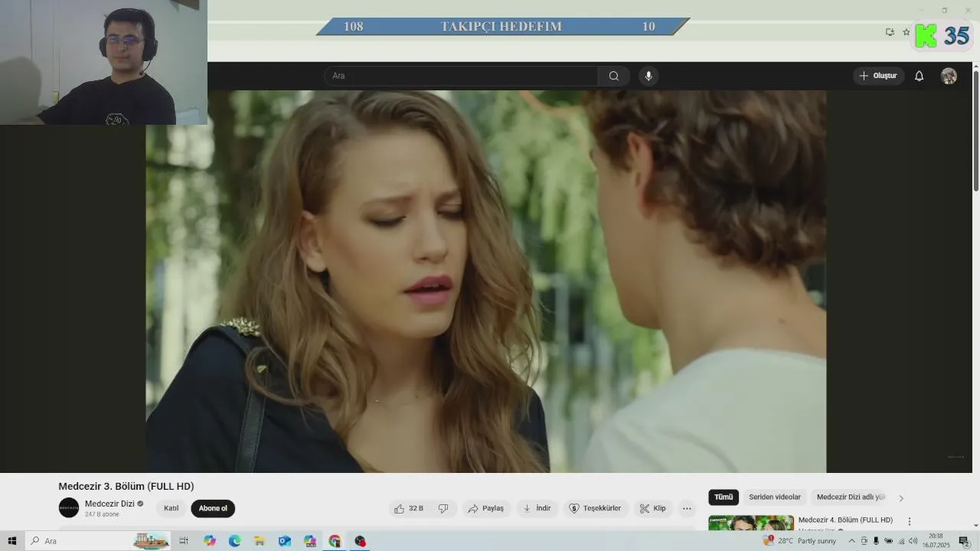Join the channel via Katıl
The width and height of the screenshot is (980, 551).
[x=171, y=508]
